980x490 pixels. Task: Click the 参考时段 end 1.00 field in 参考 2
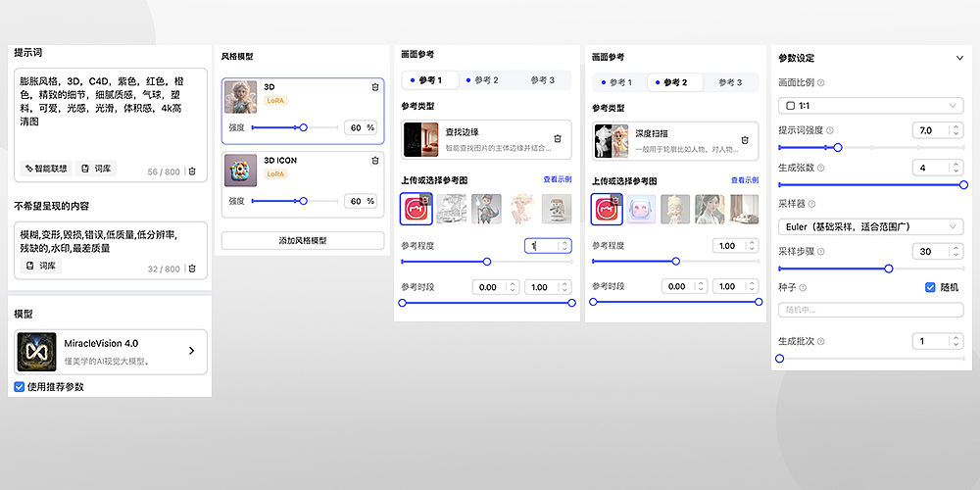point(736,286)
